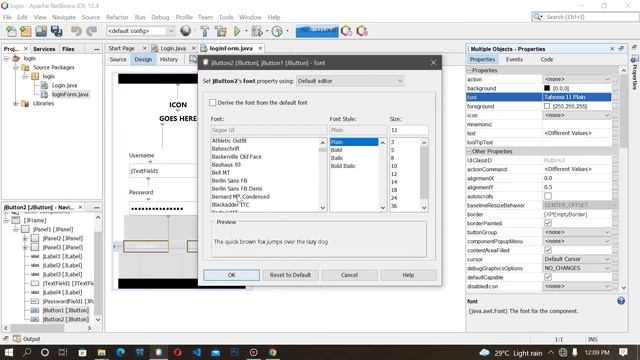Viewport: 640px width, 360px height.
Task: Click the white foreground color swatch
Action: click(x=547, y=106)
